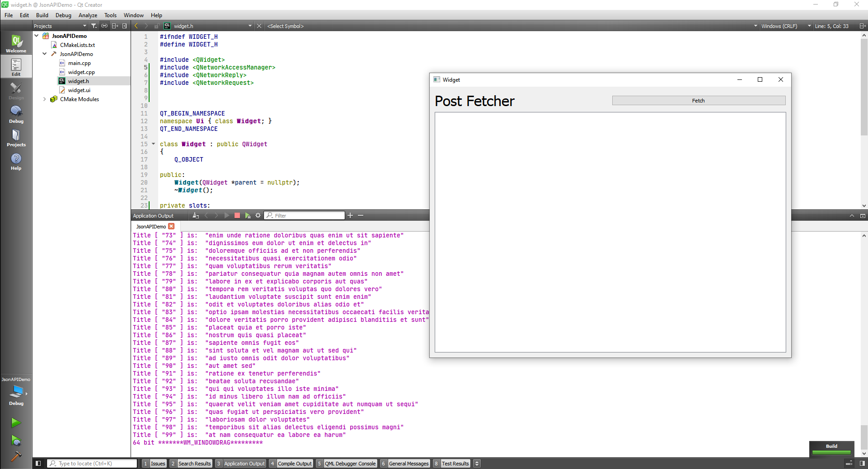
Task: Click the Filter field in Application Output
Action: tap(305, 215)
